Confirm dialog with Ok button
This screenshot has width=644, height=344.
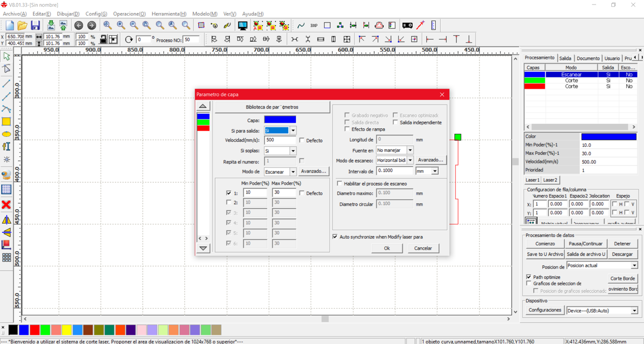point(386,248)
